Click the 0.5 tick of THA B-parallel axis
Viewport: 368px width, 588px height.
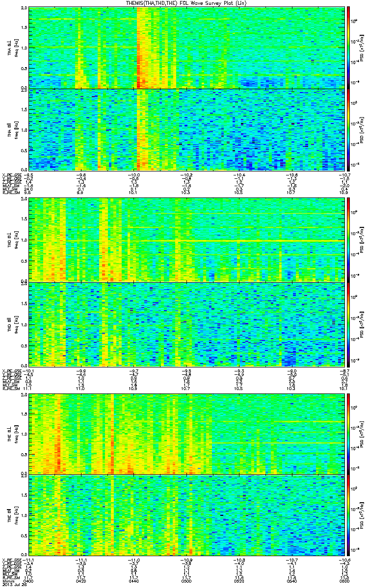coord(24,149)
